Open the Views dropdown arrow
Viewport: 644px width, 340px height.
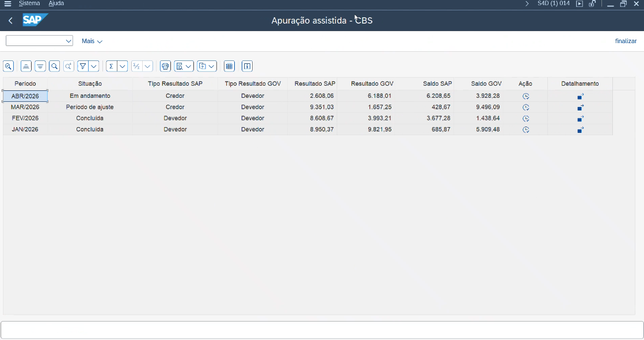189,66
